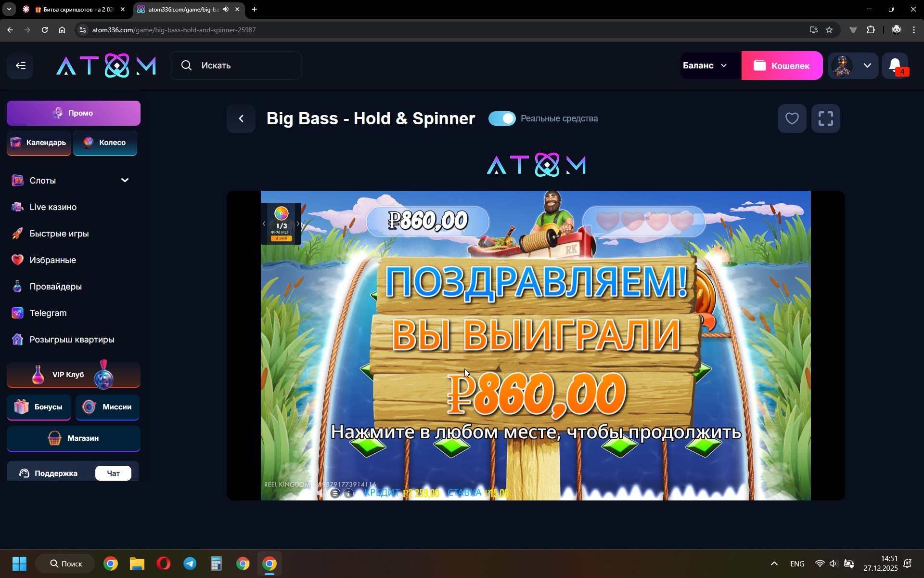This screenshot has width=924, height=578.
Task: Click next arrow on fragment widget
Action: coord(298,224)
